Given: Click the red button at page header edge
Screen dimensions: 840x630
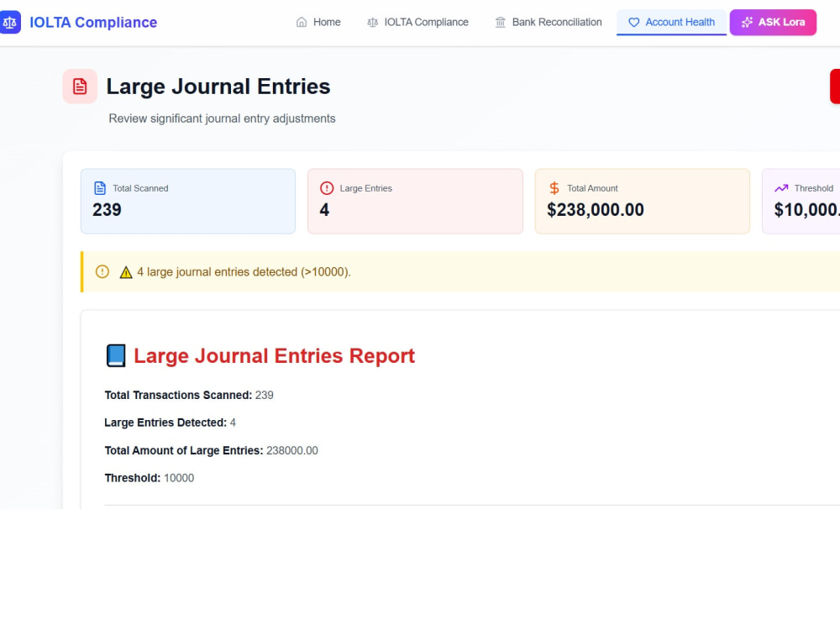Looking at the screenshot, I should tap(835, 87).
